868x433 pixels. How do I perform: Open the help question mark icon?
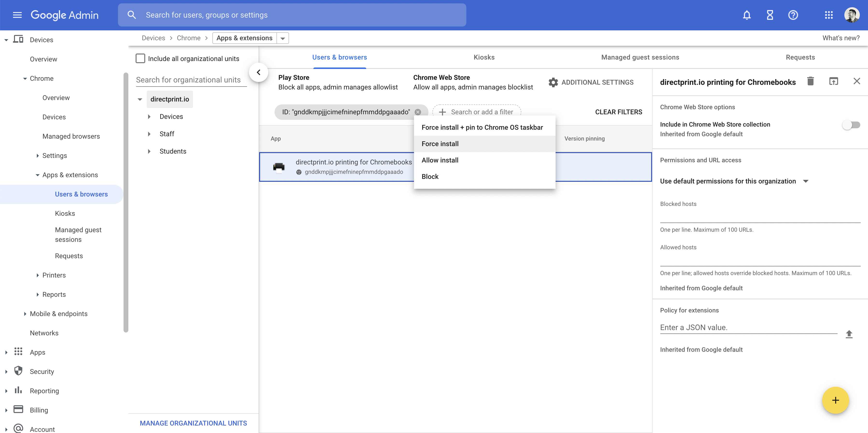[x=793, y=15]
